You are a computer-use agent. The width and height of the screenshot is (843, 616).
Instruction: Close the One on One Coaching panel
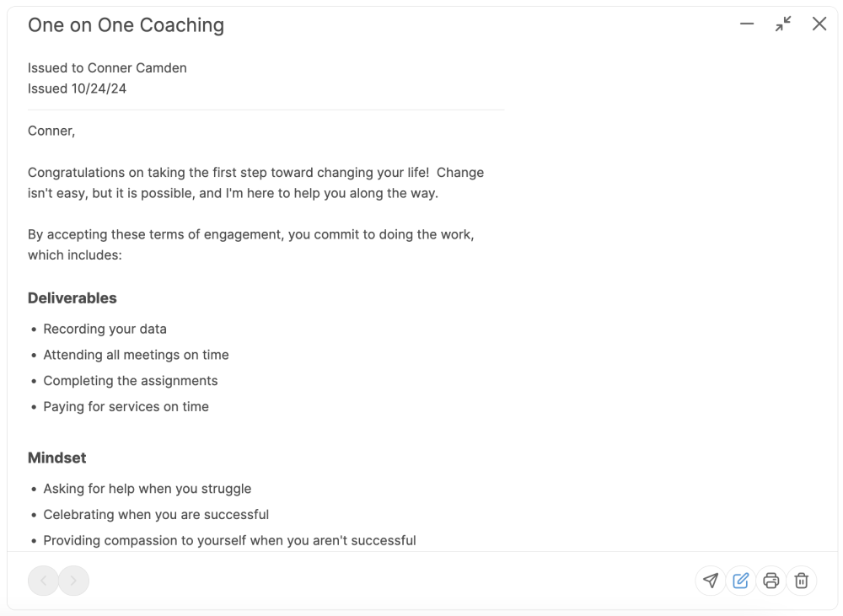coord(819,24)
